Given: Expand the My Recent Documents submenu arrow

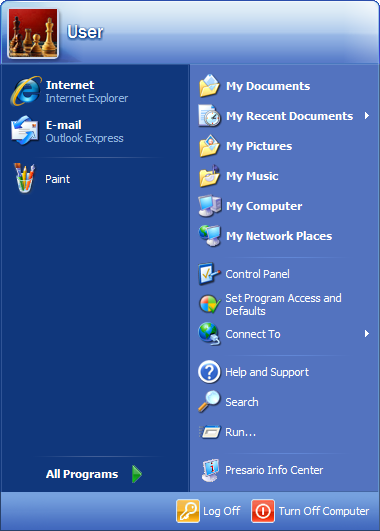Looking at the screenshot, I should coord(367,116).
